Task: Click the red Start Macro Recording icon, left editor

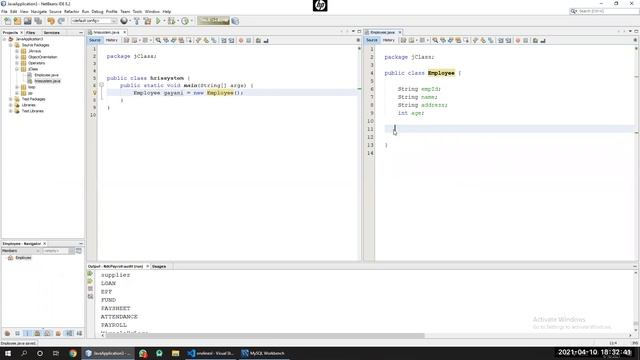Action: pos(241,40)
